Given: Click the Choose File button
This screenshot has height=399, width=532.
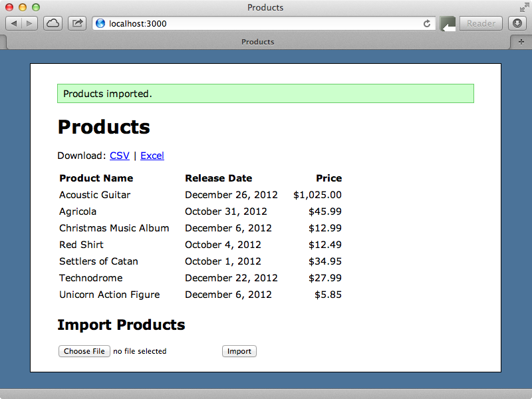Looking at the screenshot, I should click(x=84, y=351).
